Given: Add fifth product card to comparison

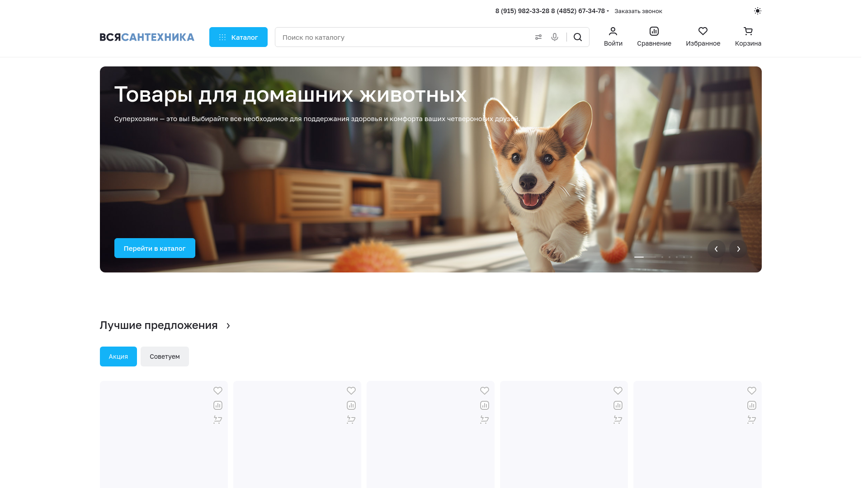Looking at the screenshot, I should coord(752,405).
